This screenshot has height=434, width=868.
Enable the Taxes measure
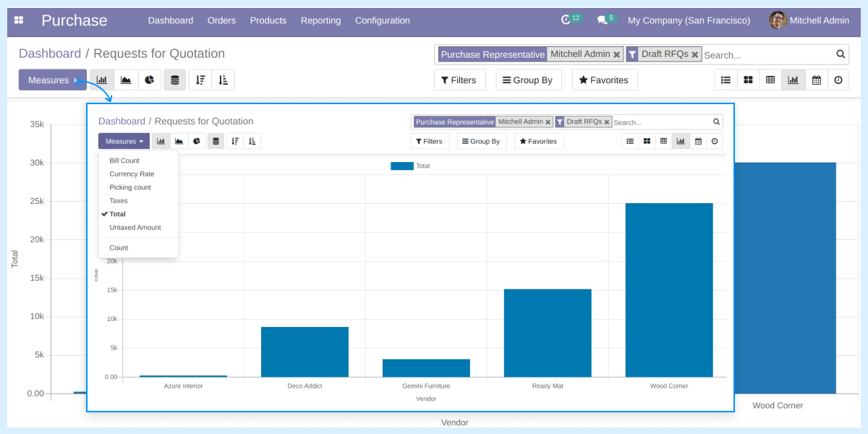click(117, 200)
